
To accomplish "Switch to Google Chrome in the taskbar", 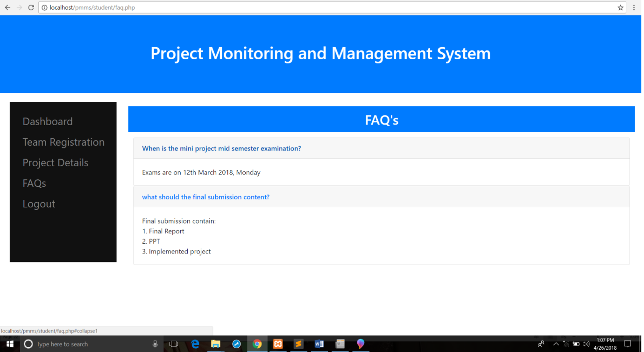I will [257, 344].
